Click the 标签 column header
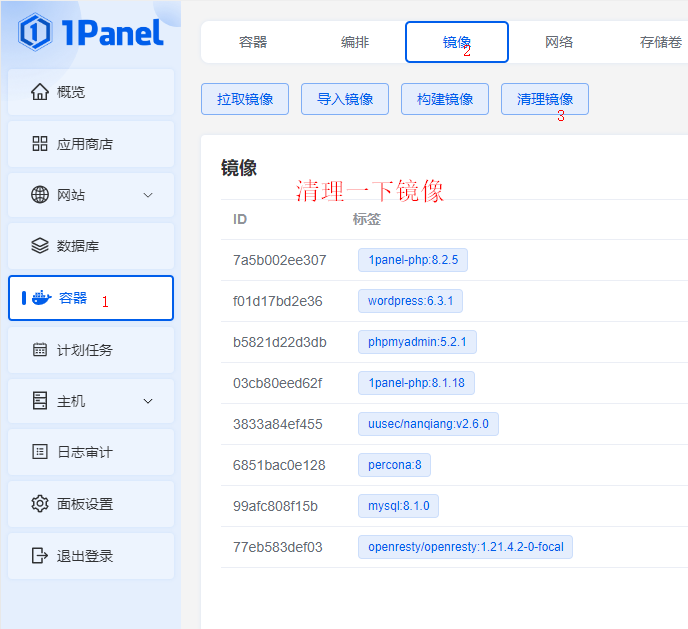 click(x=367, y=219)
